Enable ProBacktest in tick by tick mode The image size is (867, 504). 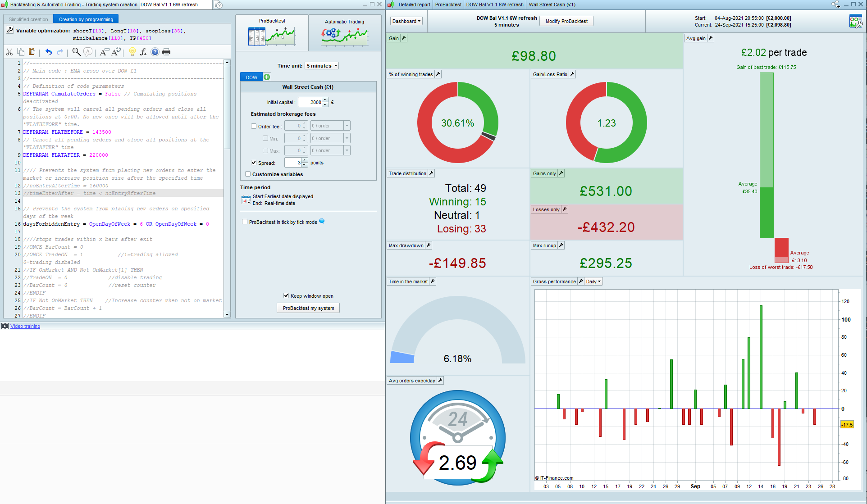pos(245,222)
